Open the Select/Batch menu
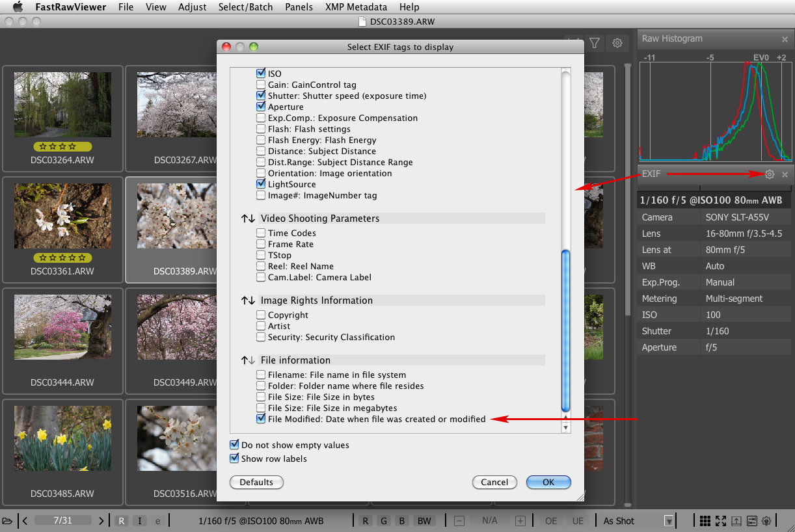 pyautogui.click(x=245, y=7)
